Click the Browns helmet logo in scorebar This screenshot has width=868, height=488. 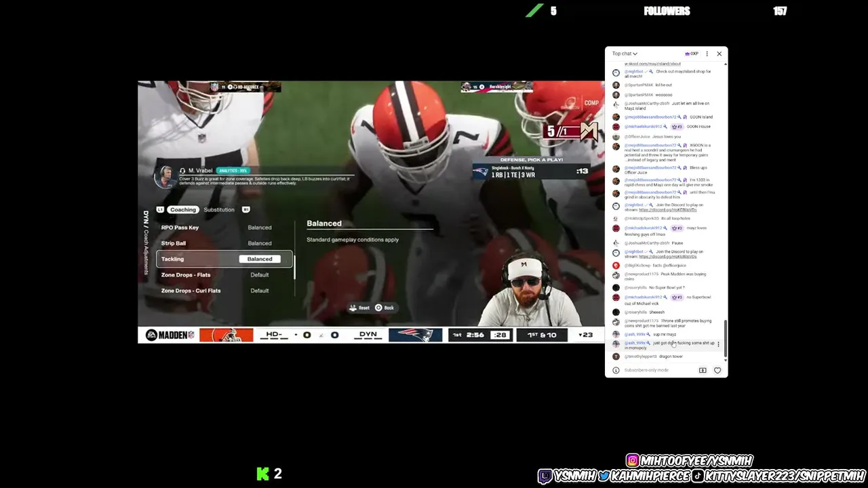click(x=226, y=335)
